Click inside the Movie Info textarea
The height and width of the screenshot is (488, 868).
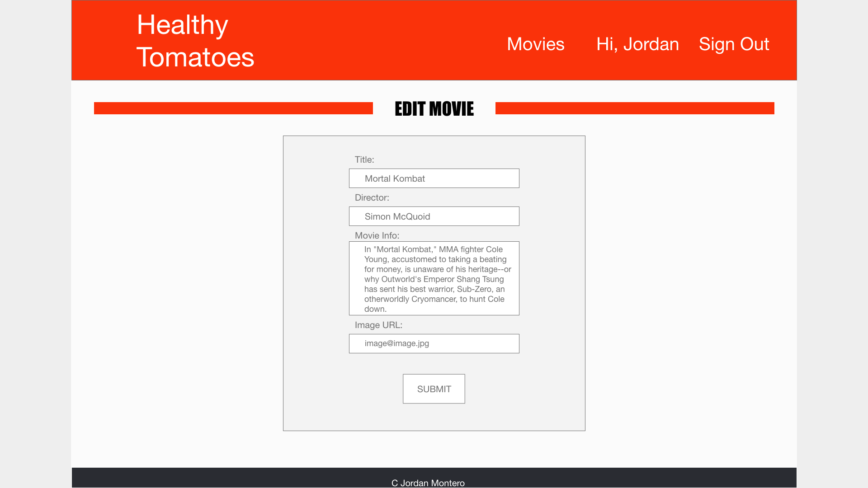coord(434,278)
